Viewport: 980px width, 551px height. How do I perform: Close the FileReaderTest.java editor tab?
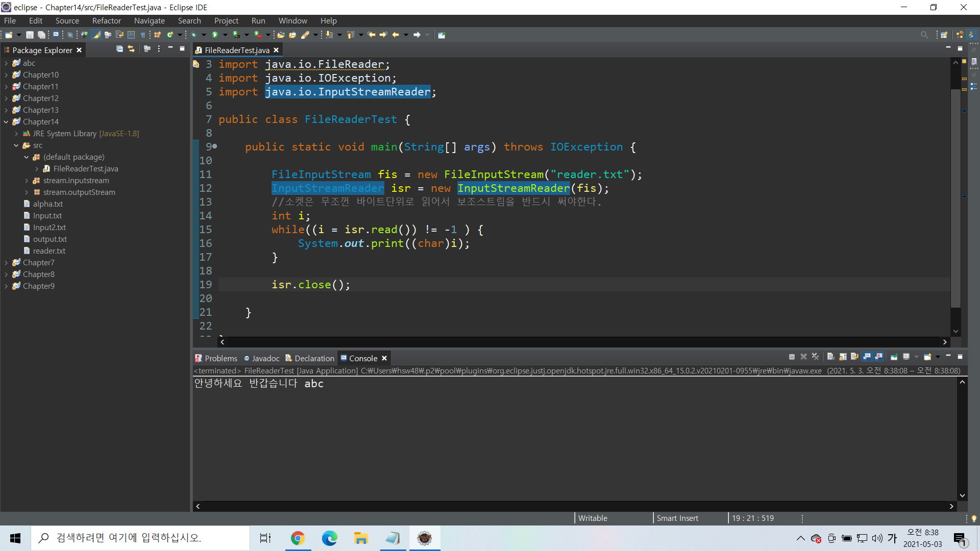pyautogui.click(x=276, y=50)
